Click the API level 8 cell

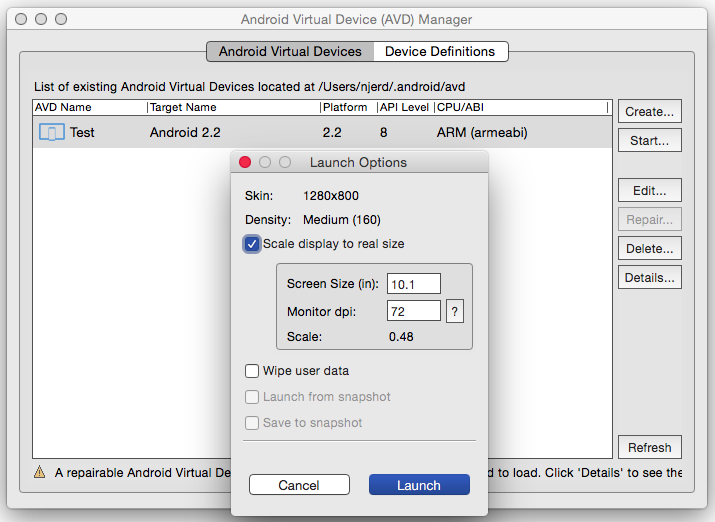(383, 132)
